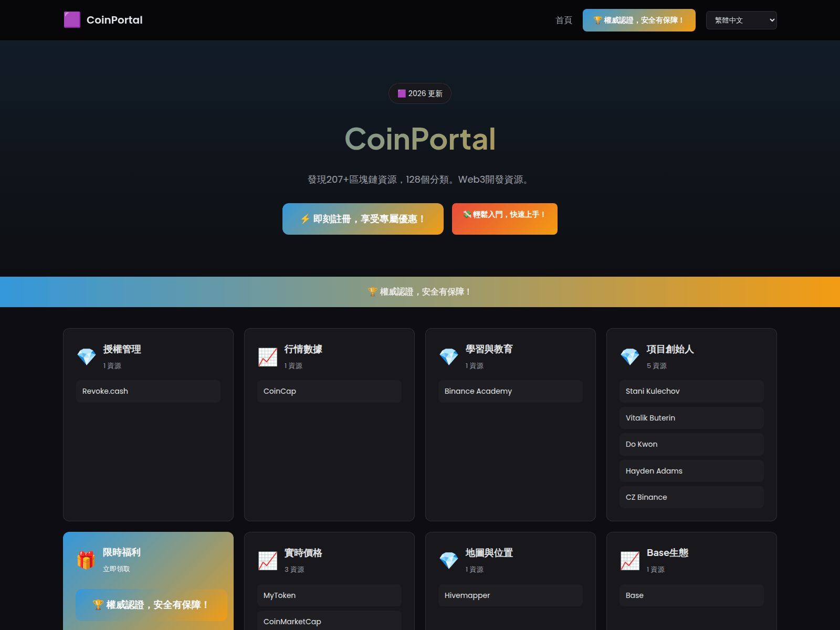Click the 地圖與位置 category heading
Image resolution: width=840 pixels, height=630 pixels.
(489, 553)
